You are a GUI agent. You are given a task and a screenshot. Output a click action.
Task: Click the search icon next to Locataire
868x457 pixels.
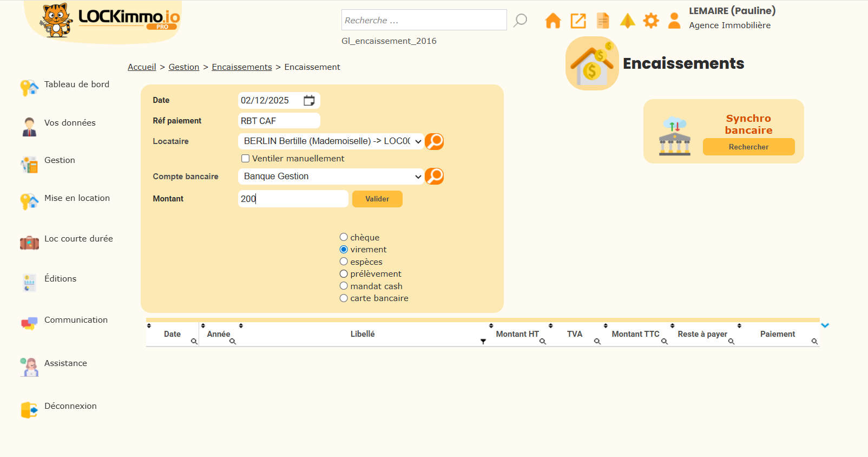click(x=434, y=141)
